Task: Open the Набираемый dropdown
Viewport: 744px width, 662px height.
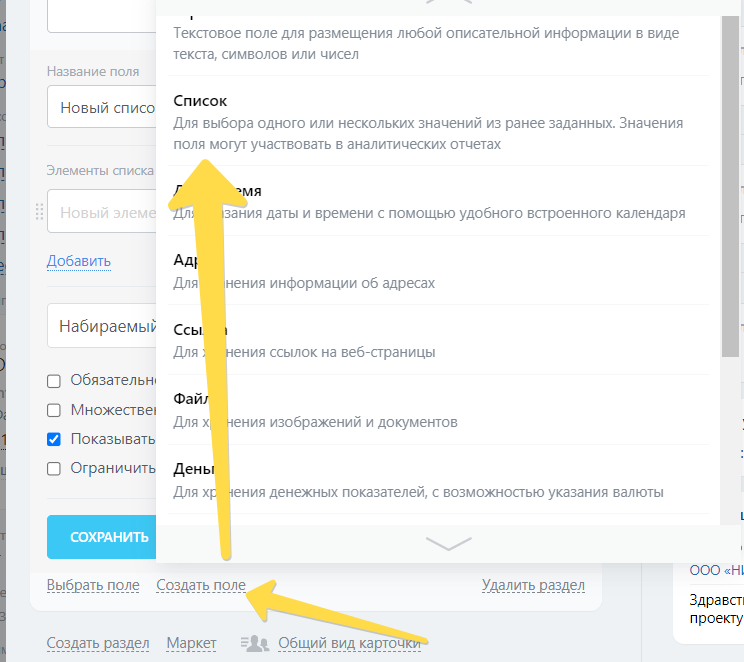Action: pyautogui.click(x=100, y=326)
